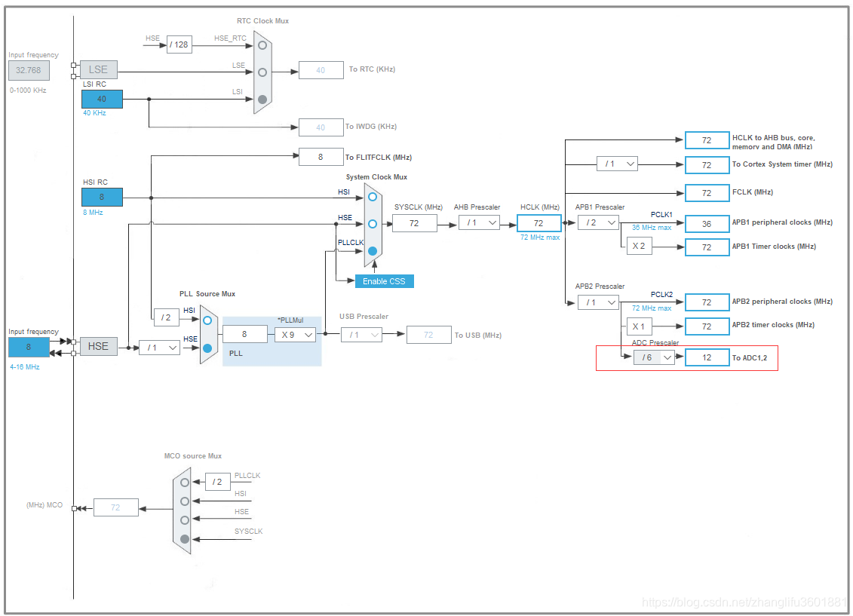Image resolution: width=853 pixels, height=616 pixels.
Task: Click the LSE input frequency 32.768 field
Action: click(x=29, y=70)
